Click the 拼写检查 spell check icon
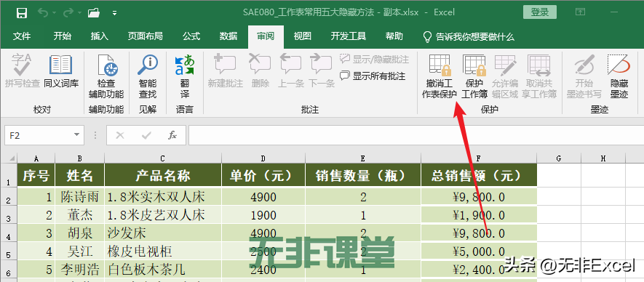644x282 pixels. [22, 71]
